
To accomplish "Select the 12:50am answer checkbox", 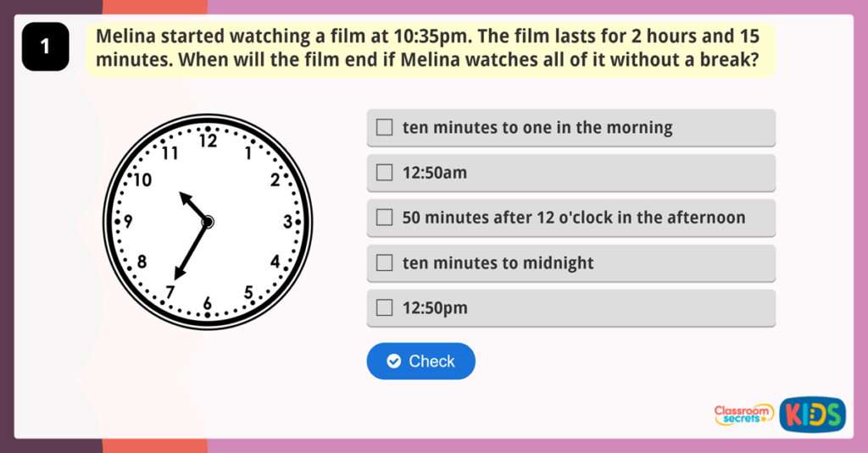I will (x=385, y=173).
